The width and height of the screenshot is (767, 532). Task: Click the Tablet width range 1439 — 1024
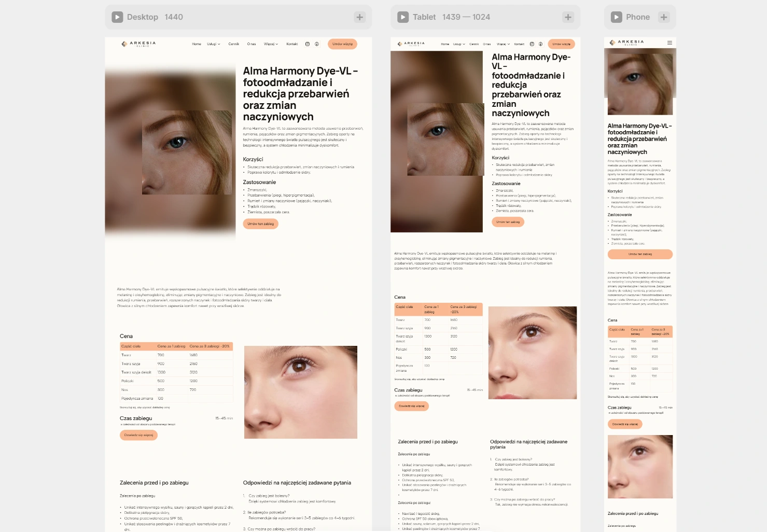466,17
